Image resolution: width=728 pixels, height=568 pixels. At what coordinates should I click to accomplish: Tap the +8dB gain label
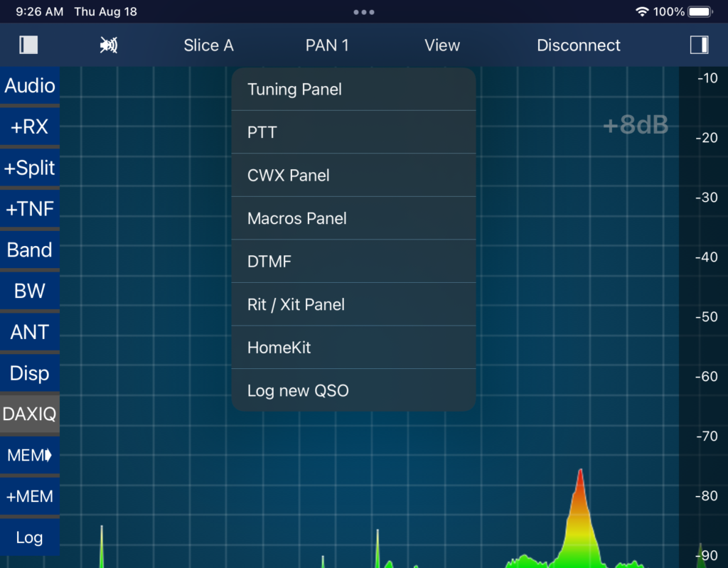point(636,124)
